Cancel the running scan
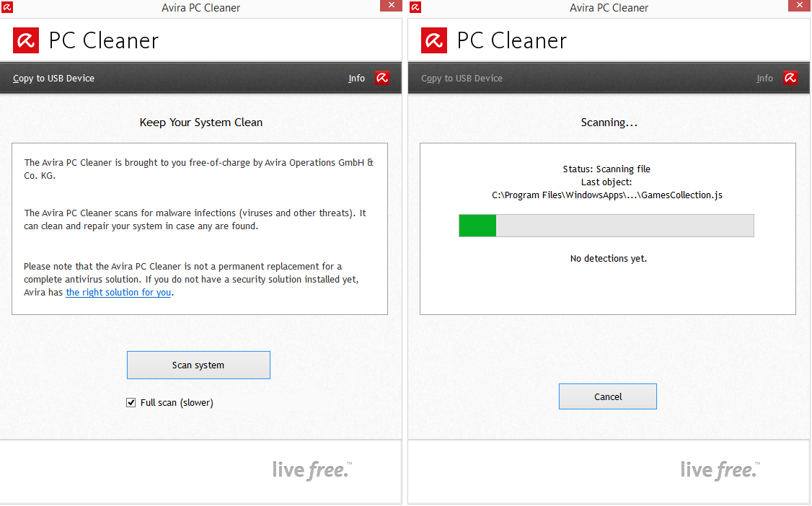 click(607, 396)
